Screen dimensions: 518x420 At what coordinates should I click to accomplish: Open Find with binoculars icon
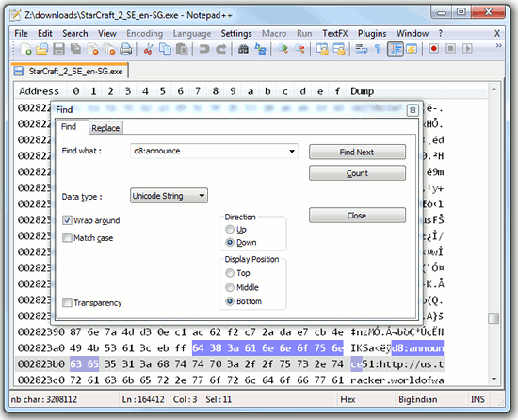244,49
